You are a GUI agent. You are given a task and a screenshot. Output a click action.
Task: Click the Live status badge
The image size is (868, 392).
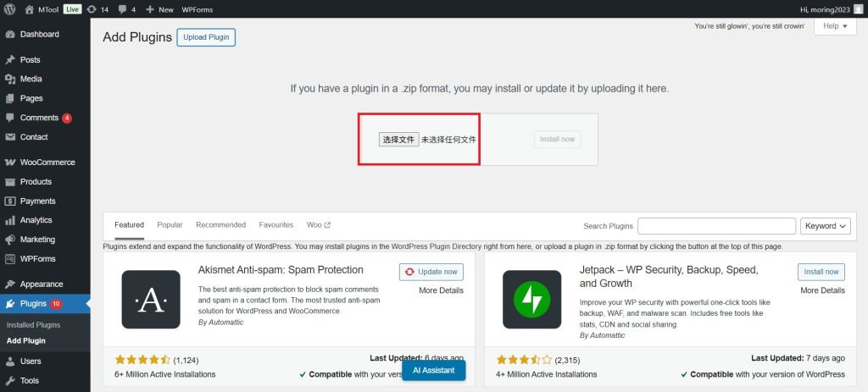click(72, 9)
